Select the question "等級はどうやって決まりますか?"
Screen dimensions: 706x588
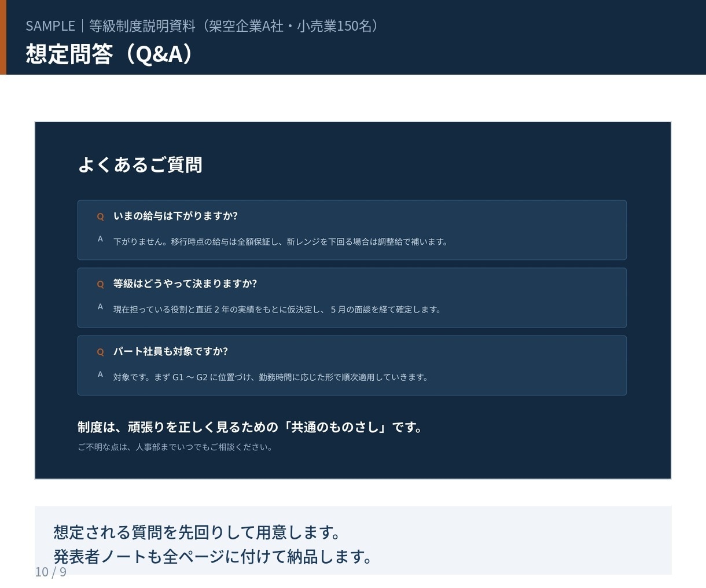pyautogui.click(x=185, y=284)
